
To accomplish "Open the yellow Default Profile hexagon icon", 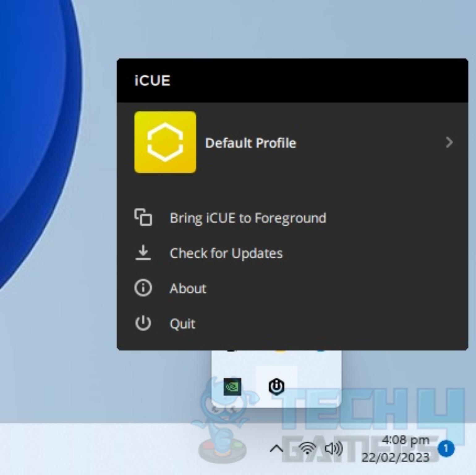I will click(165, 142).
